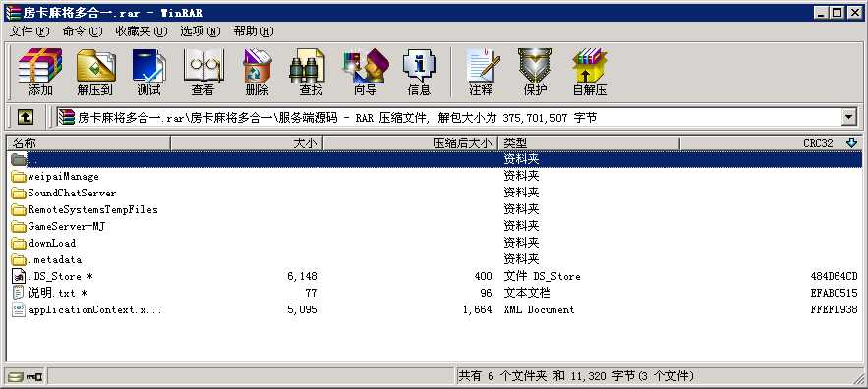This screenshot has height=389, width=868.
Task: Open the 注释 (Comment) tool
Action: pyautogui.click(x=481, y=72)
